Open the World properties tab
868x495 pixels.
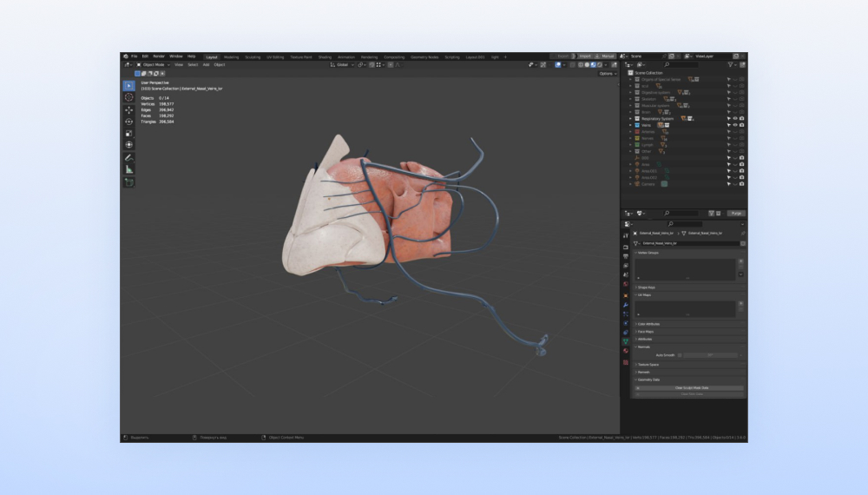coord(626,285)
